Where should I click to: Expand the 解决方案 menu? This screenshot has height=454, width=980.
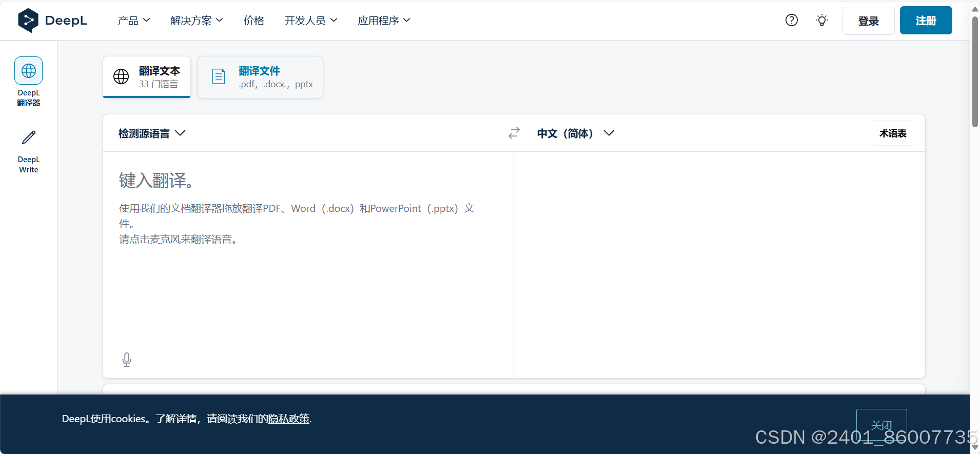tap(197, 21)
